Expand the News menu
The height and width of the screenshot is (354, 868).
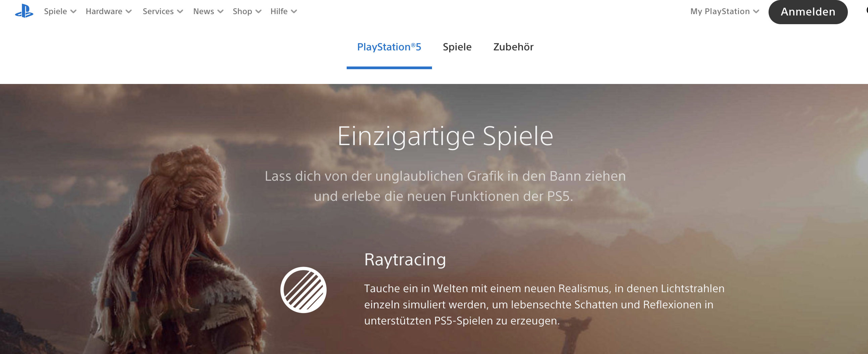(x=208, y=11)
